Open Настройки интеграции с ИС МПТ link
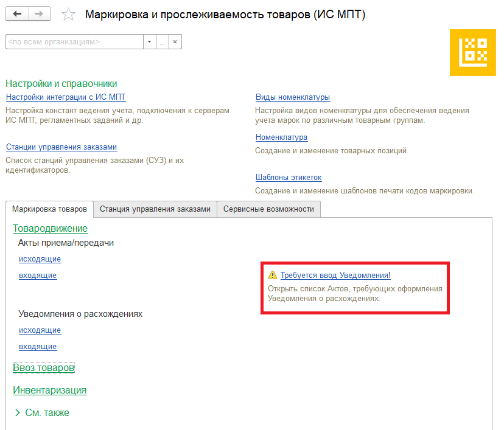This screenshot has width=504, height=430. (x=66, y=97)
